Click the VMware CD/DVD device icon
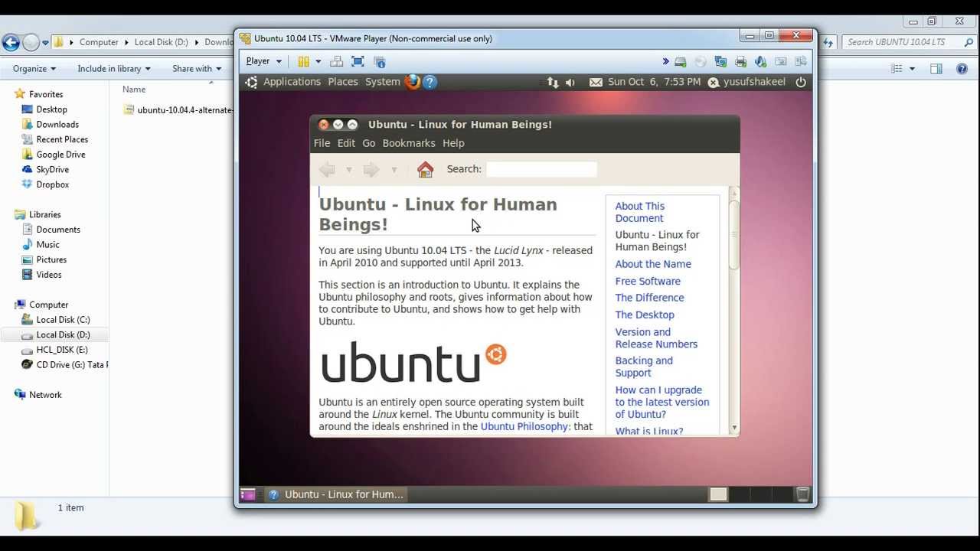980x551 pixels. click(701, 61)
